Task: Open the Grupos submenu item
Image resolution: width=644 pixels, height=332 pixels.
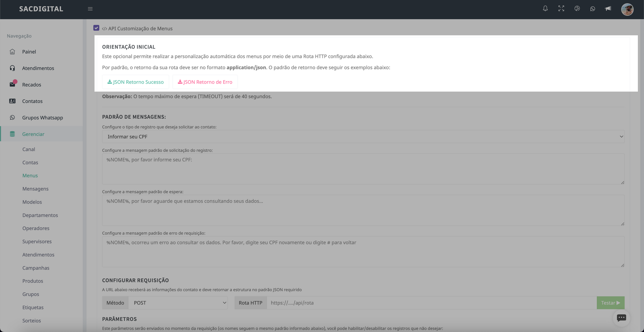Action: (x=31, y=294)
